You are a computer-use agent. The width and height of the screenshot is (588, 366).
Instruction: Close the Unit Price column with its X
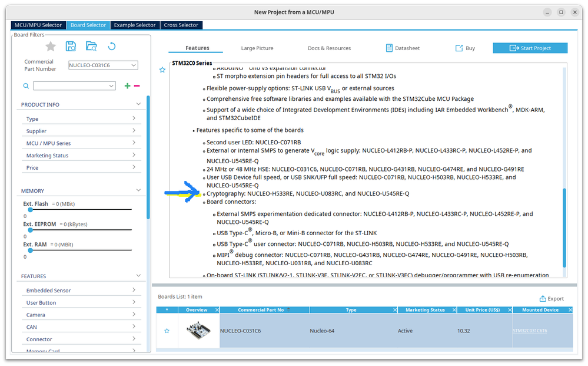(510, 309)
